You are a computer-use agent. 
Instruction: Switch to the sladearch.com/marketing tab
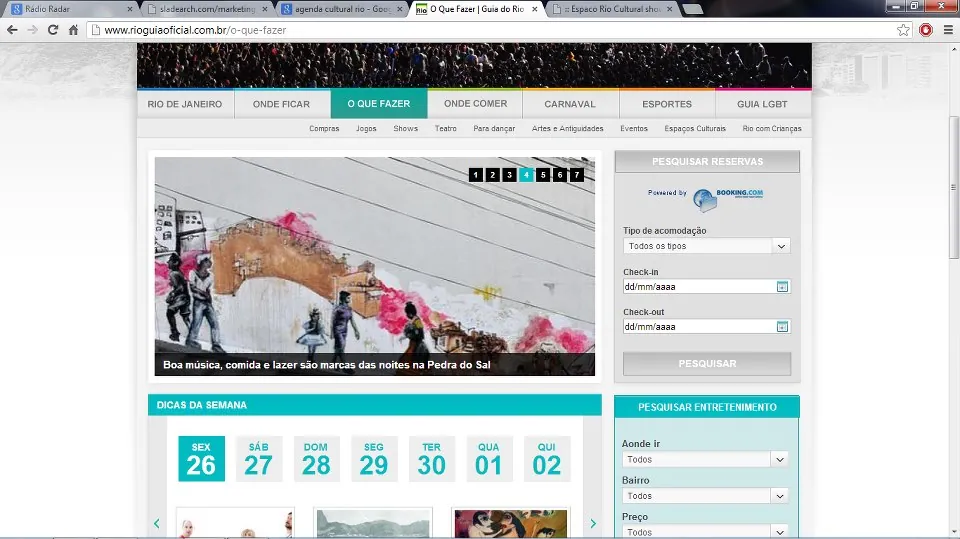[x=207, y=9]
